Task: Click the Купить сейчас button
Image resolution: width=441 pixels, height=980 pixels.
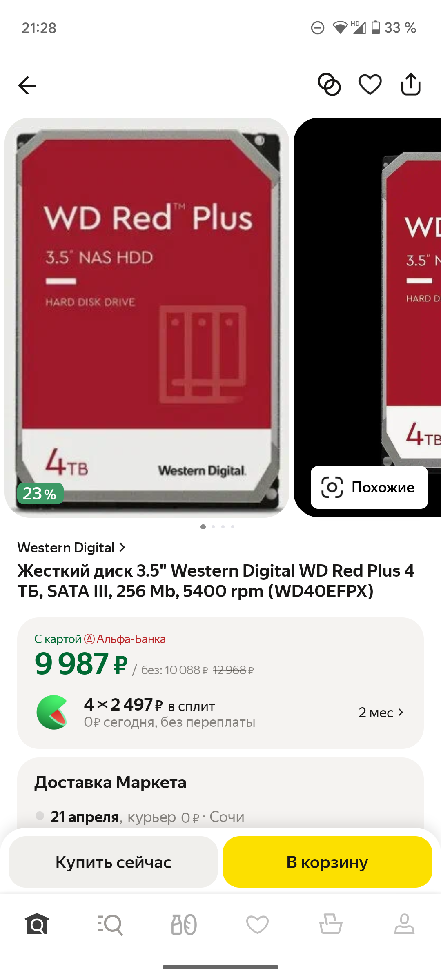Action: (x=113, y=862)
